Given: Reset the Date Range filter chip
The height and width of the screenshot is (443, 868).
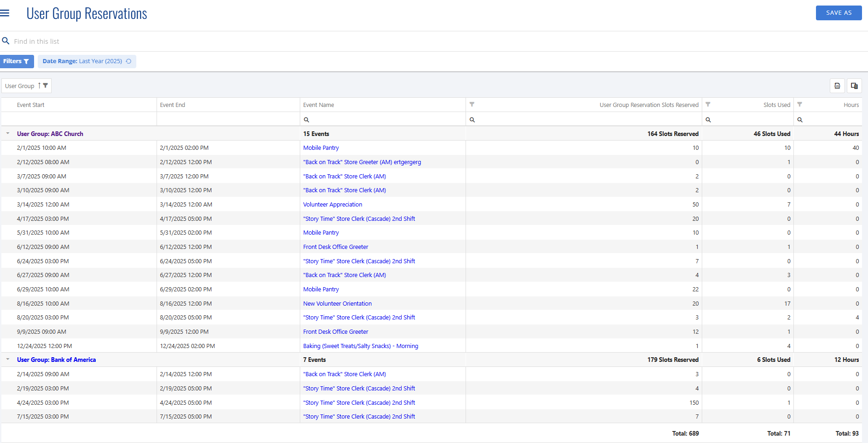Looking at the screenshot, I should [x=129, y=61].
